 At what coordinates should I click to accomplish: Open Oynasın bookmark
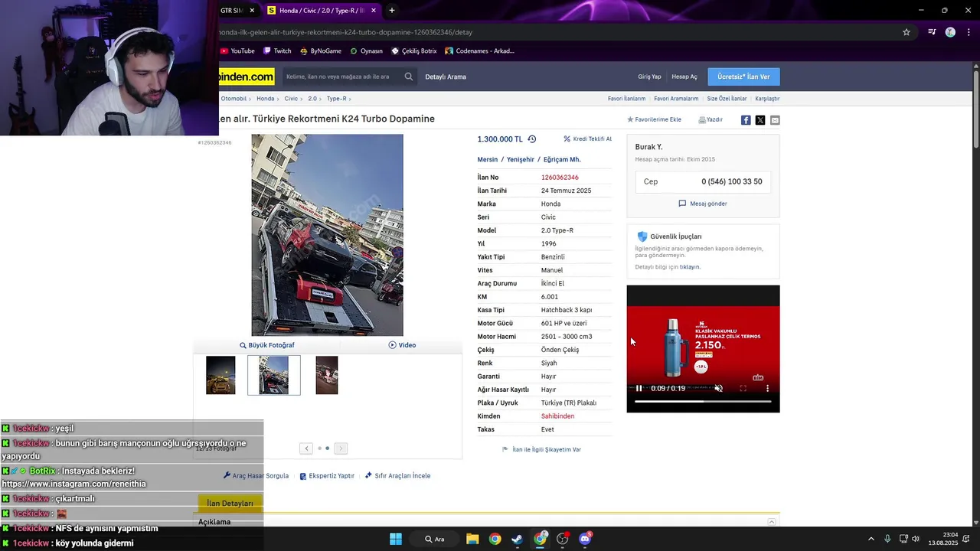pyautogui.click(x=366, y=51)
